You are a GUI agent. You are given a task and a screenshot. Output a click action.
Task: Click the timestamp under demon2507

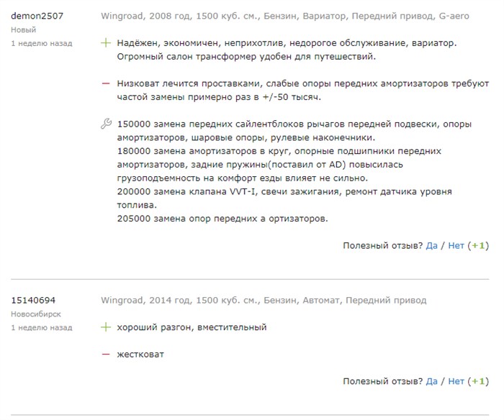(42, 43)
